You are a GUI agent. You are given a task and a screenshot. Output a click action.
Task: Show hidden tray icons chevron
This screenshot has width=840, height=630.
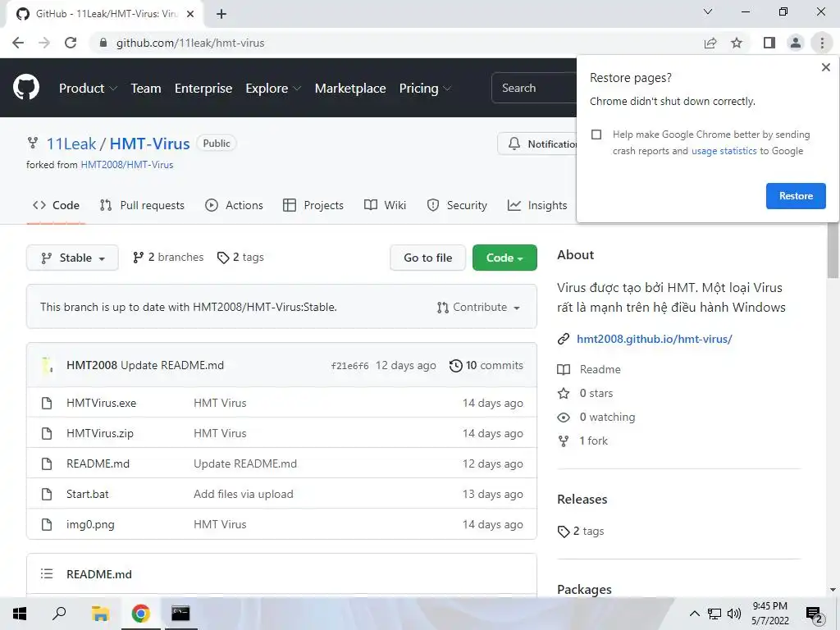pos(694,614)
